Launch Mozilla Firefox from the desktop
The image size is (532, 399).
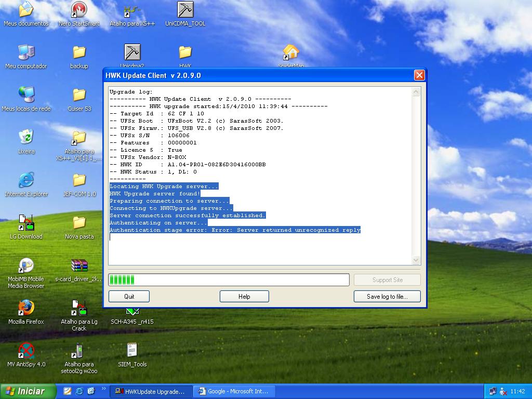tap(26, 312)
